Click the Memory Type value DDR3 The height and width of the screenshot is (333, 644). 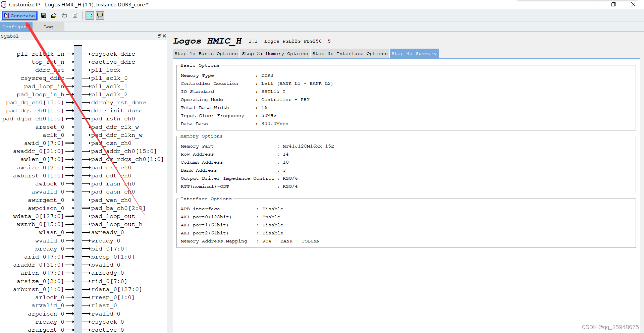click(267, 75)
